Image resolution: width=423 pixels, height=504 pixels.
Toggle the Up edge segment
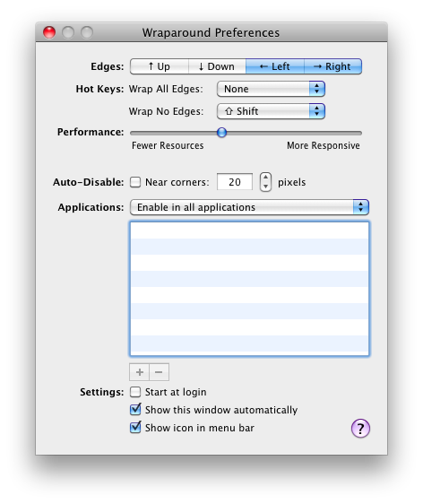pyautogui.click(x=160, y=66)
